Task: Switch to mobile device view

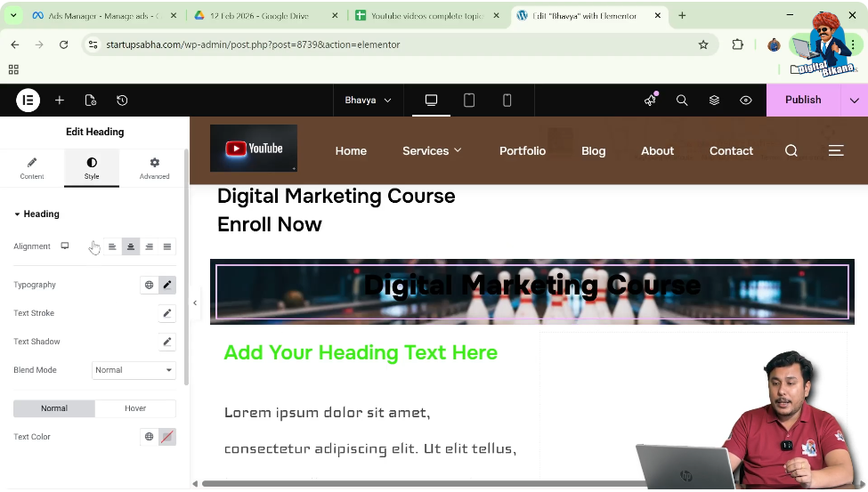Action: pyautogui.click(x=507, y=101)
